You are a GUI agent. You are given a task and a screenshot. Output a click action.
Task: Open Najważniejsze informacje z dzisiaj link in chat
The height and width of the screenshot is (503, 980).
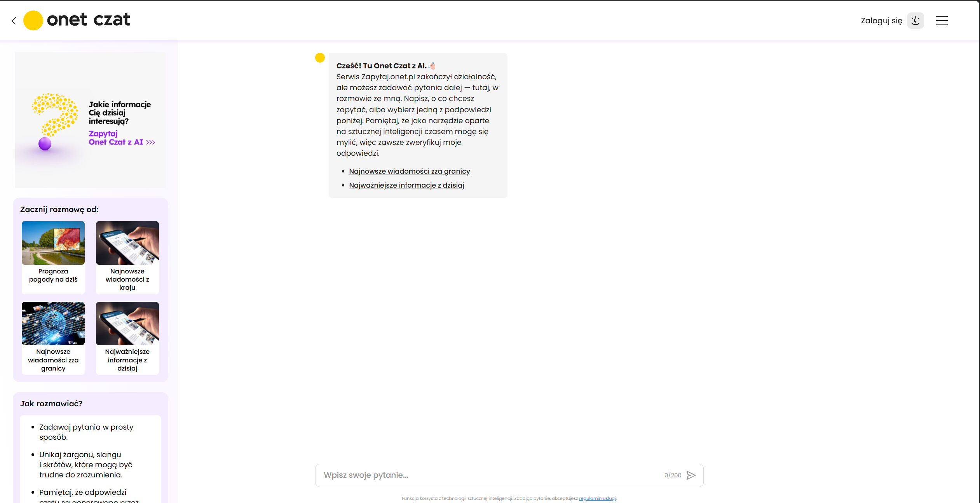(406, 185)
